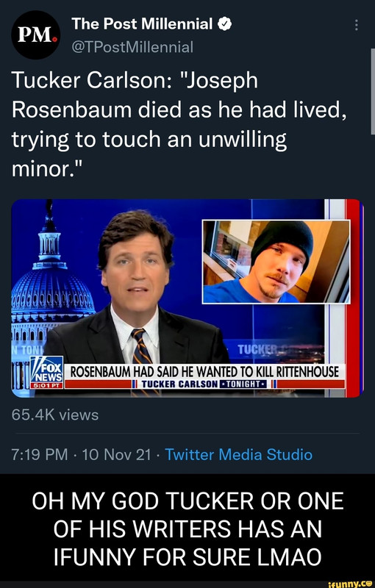Click the Rosenbaum headline chyron
Screen dimensions: 375x588
click(204, 372)
